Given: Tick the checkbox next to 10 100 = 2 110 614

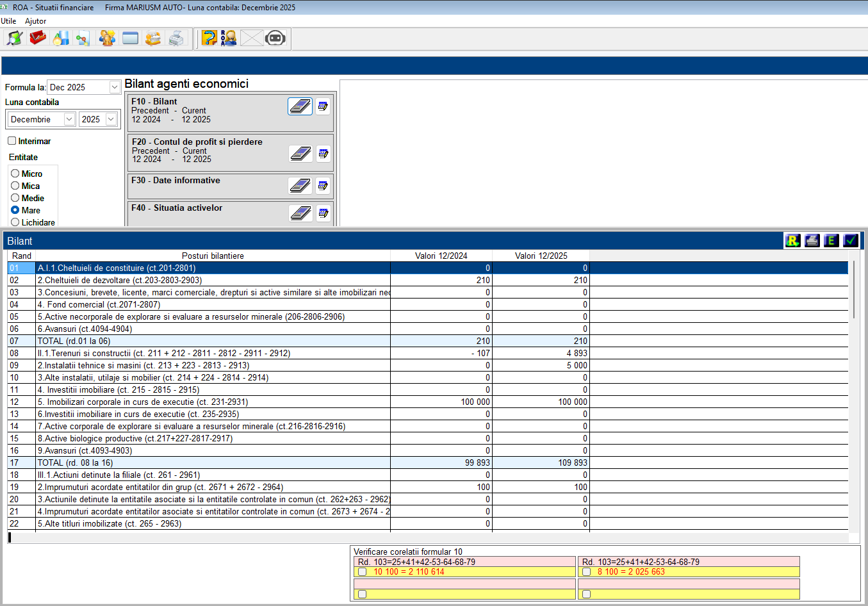Looking at the screenshot, I should click(363, 572).
